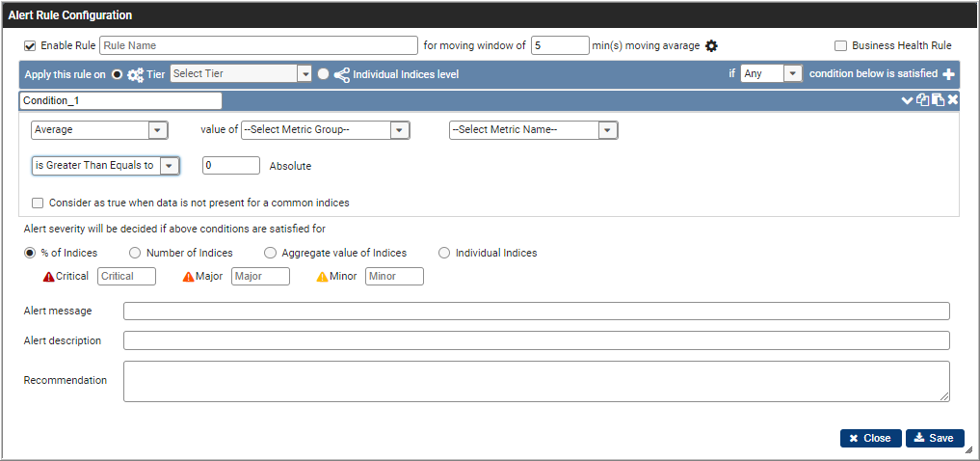
Task: Click the Alert message input field
Action: point(536,311)
